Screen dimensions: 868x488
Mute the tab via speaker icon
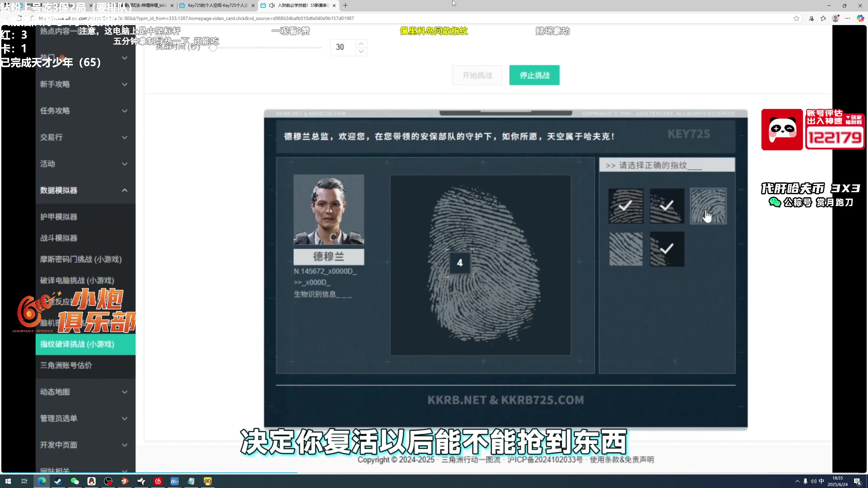point(272,5)
